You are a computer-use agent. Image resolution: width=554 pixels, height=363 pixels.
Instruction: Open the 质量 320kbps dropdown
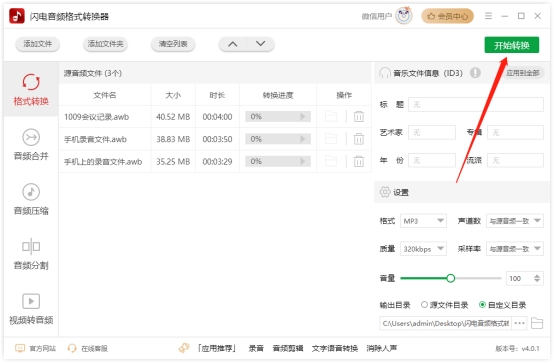[423, 249]
